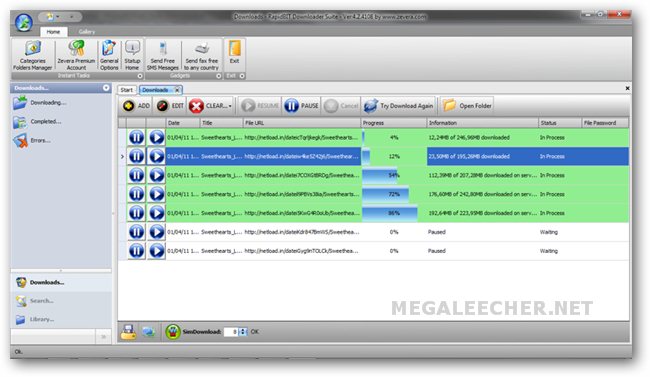Start the paused dateKdr847 download

pos(156,232)
